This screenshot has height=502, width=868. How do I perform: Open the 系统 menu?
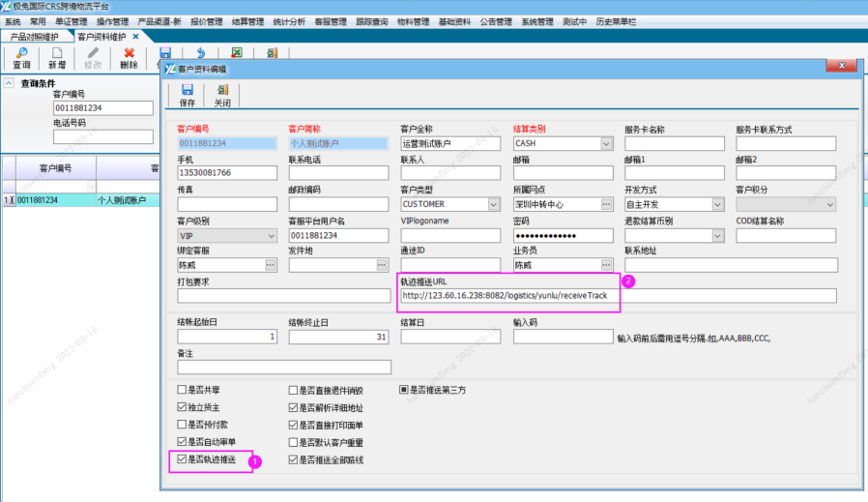pos(13,21)
